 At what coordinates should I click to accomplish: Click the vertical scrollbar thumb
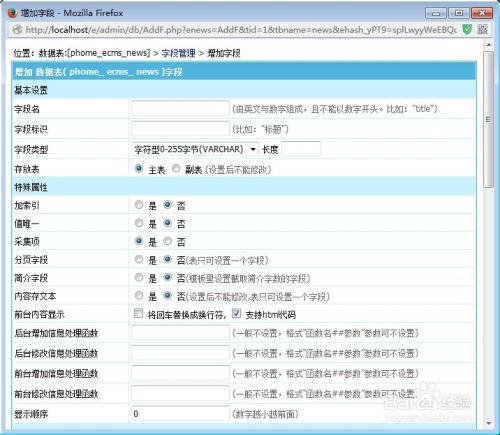click(x=488, y=119)
